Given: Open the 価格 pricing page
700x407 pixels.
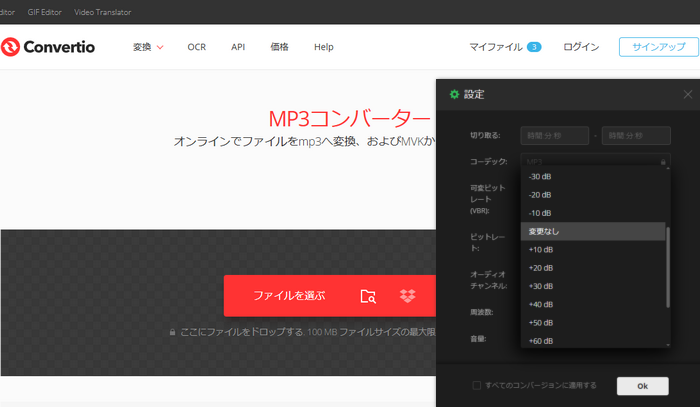Looking at the screenshot, I should click(x=279, y=47).
